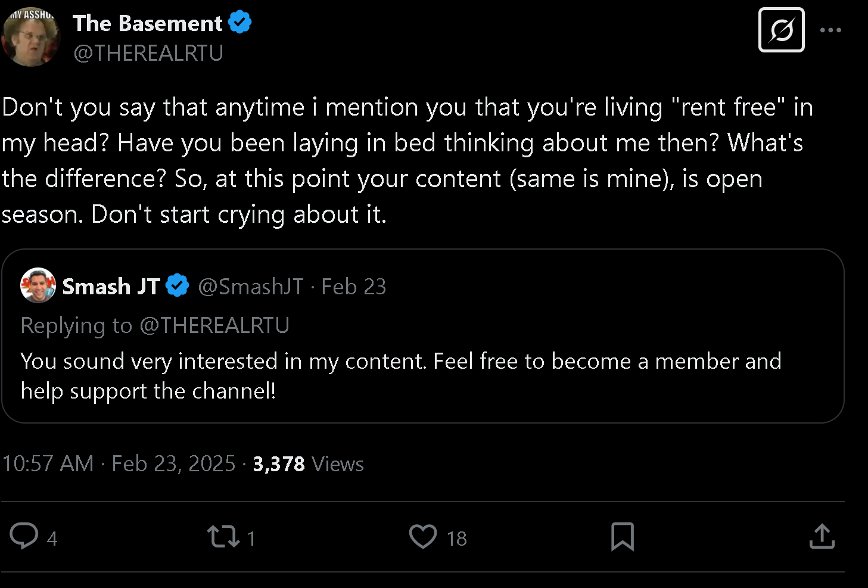Screen dimensions: 868x588
Task: Bookmark this post
Action: click(x=623, y=536)
